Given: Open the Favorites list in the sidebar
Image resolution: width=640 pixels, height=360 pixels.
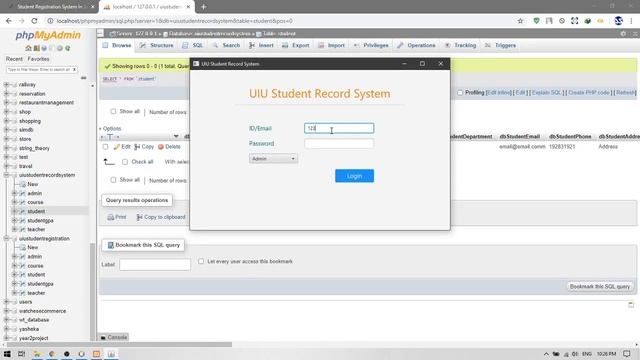Looking at the screenshot, I should 38,59.
